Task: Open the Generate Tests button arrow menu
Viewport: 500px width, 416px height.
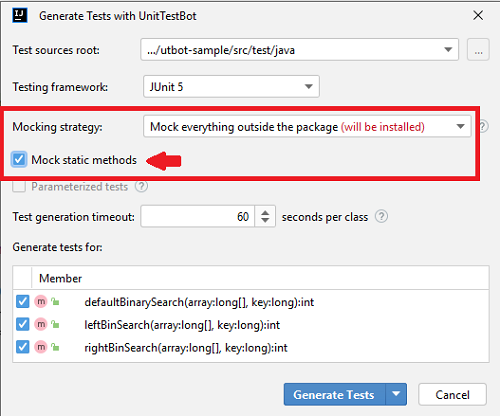Action: click(x=396, y=394)
